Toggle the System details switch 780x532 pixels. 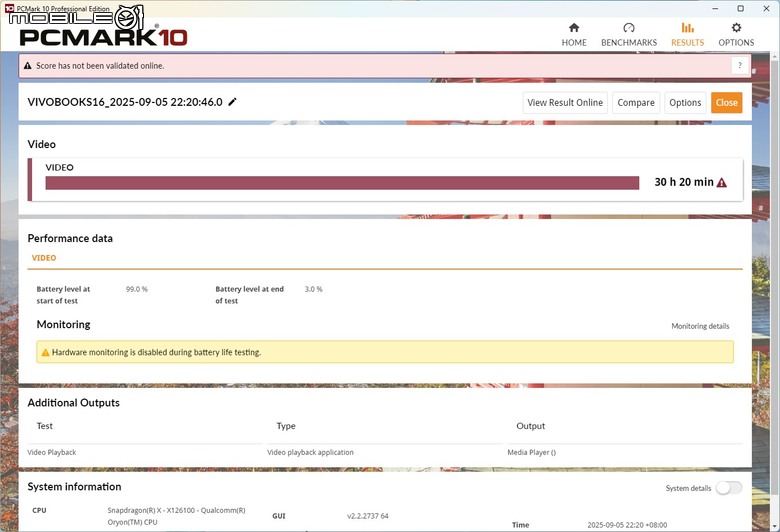[x=729, y=488]
